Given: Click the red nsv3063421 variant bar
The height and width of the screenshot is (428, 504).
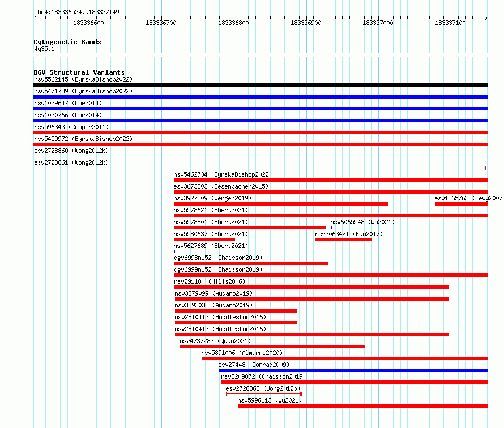Looking at the screenshot, I should coord(344,239).
